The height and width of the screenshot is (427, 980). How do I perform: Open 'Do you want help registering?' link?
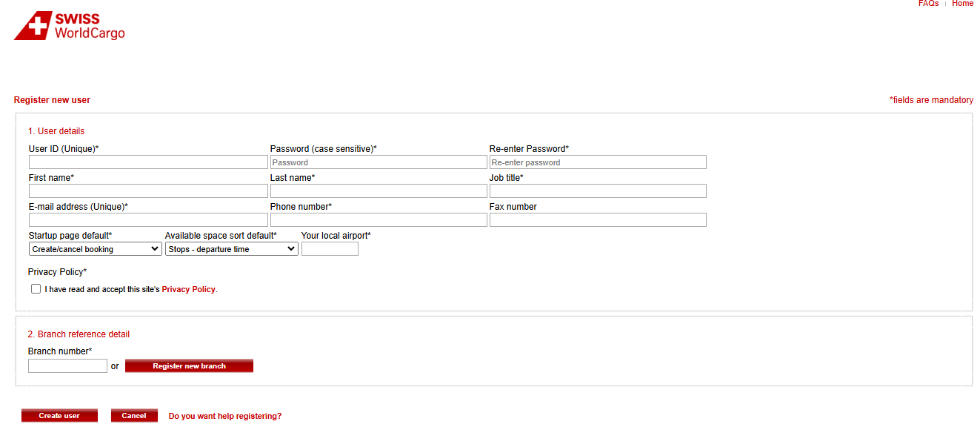(225, 417)
